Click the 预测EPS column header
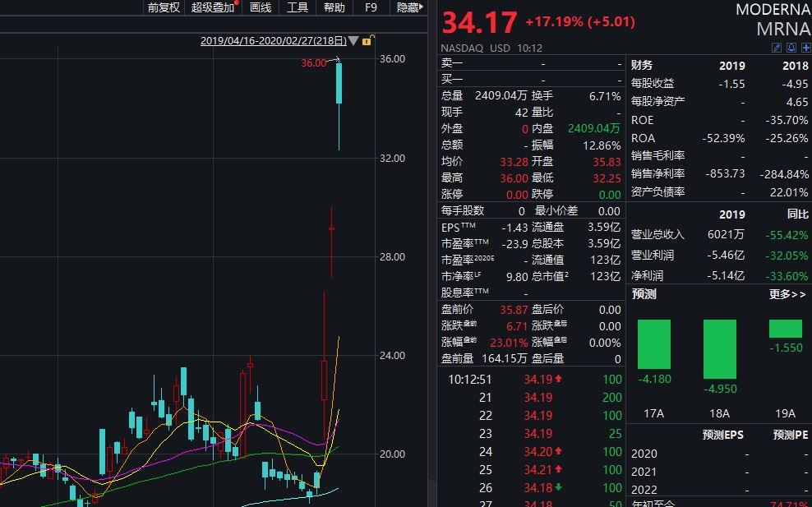This screenshot has width=812, height=507. coord(723,435)
